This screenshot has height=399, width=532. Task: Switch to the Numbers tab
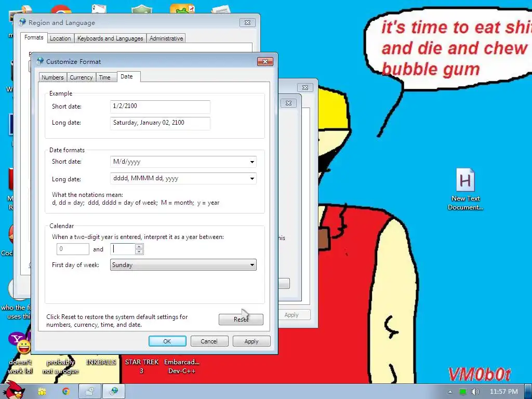[52, 77]
